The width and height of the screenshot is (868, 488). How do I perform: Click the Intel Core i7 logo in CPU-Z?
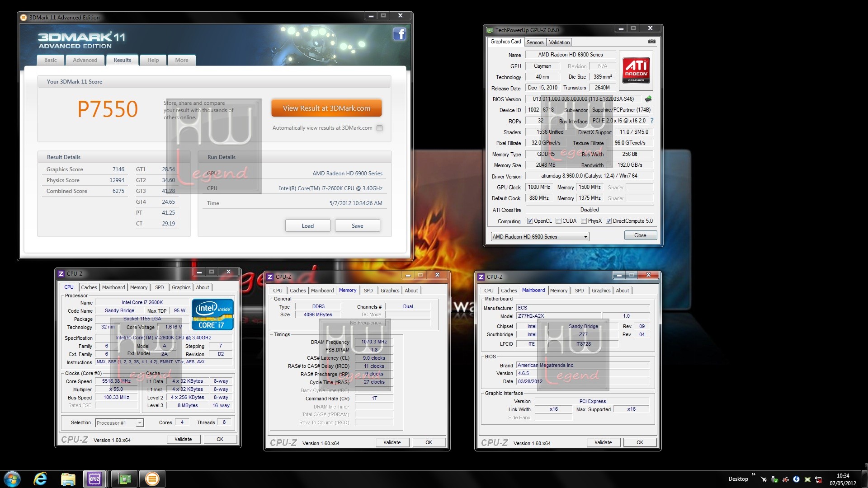pos(212,314)
